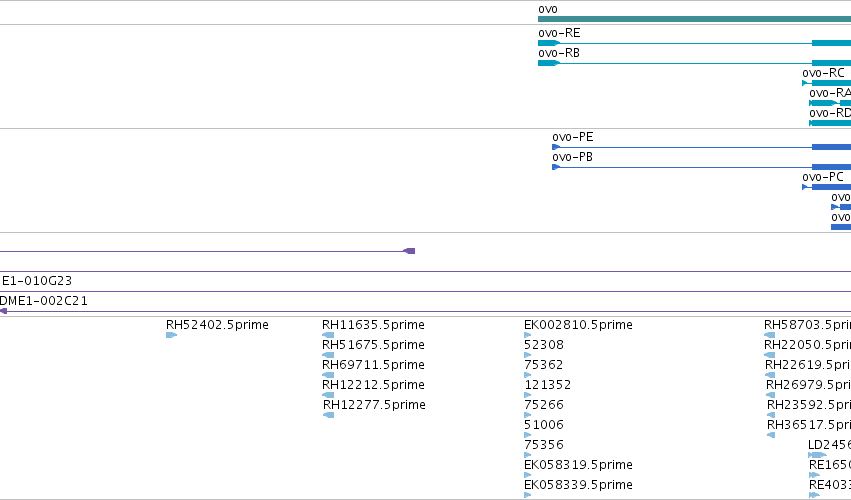Click the ovo-RB first exon arrow glyph

[x=549, y=63]
